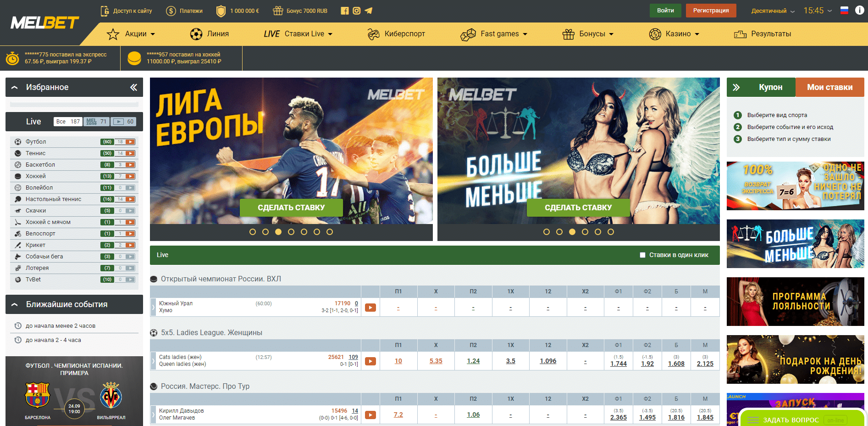Screen dimensions: 868x426
Task: Open Киберспорт menu item
Action: [x=397, y=34]
